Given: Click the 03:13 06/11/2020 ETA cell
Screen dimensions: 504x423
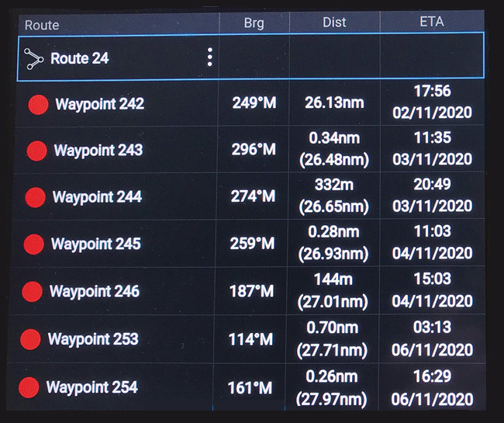Looking at the screenshot, I should click(433, 338).
